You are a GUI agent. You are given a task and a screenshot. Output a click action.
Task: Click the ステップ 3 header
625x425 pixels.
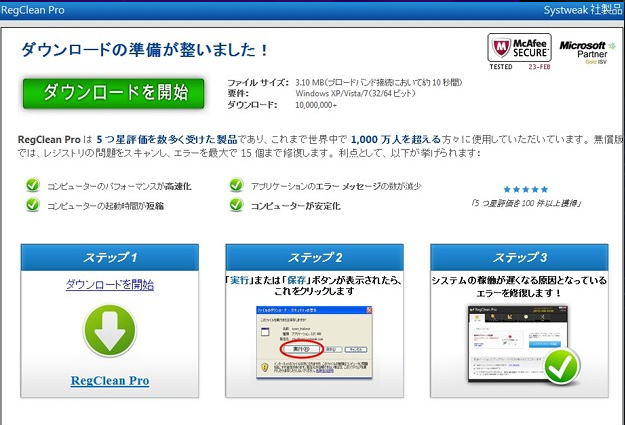(x=519, y=258)
